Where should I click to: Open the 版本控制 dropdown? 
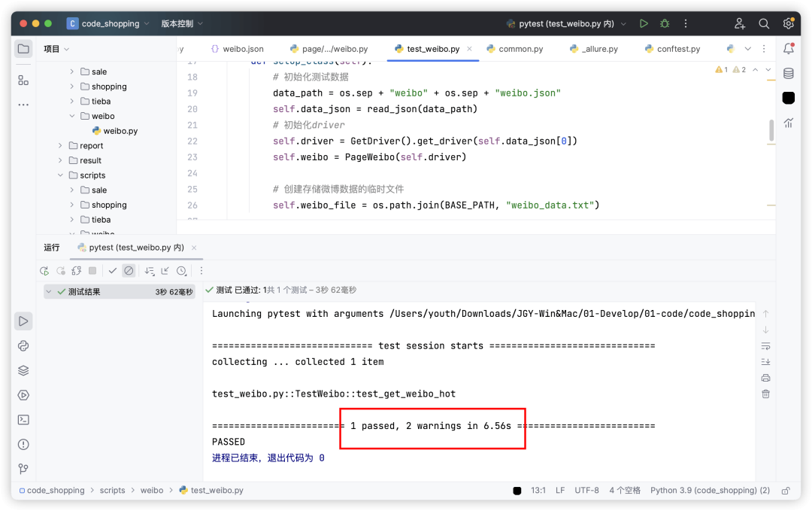pos(182,23)
